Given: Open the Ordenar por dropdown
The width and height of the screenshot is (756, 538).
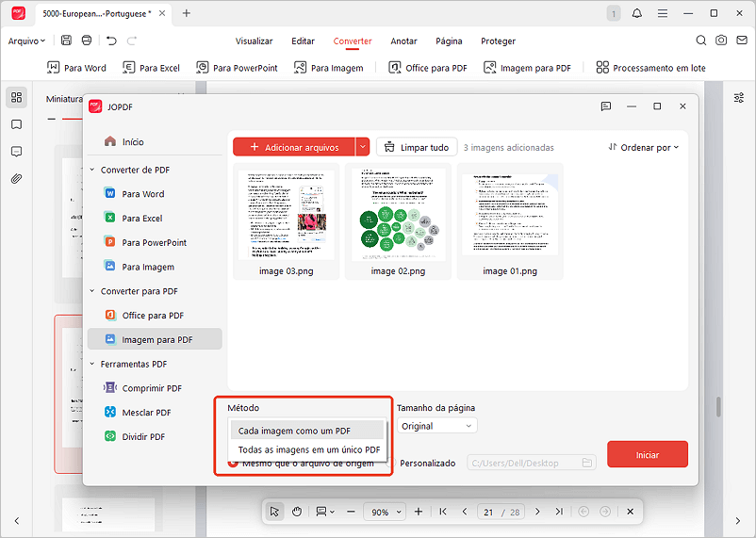Looking at the screenshot, I should point(643,148).
